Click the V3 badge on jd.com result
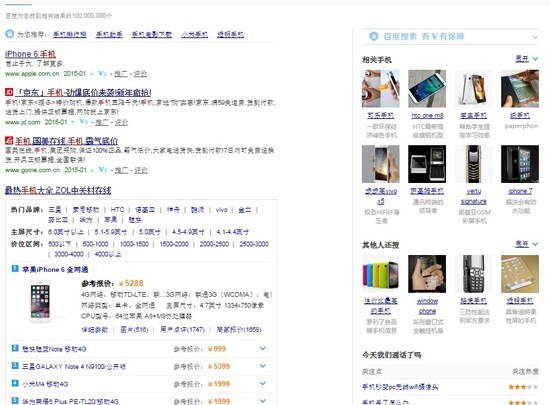Image resolution: width=550 pixels, height=405 pixels. tap(83, 121)
